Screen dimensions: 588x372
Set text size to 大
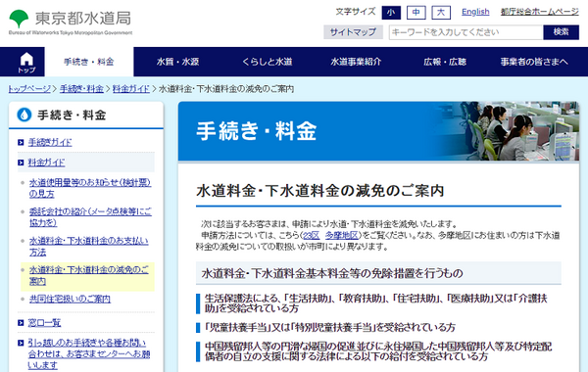coord(441,13)
